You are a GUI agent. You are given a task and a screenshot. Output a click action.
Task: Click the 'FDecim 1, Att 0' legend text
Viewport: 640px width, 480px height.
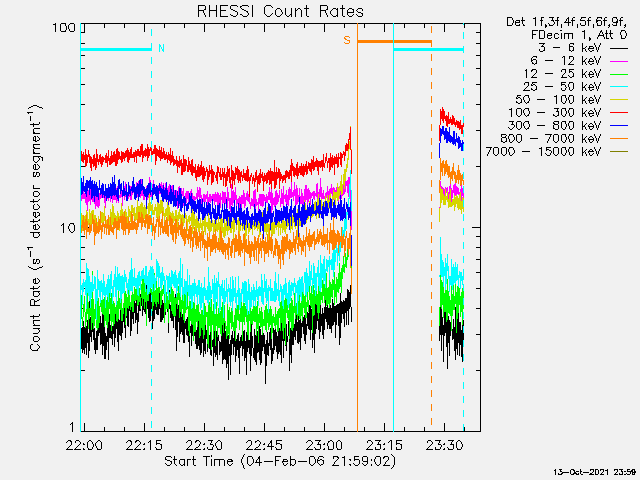579,35
